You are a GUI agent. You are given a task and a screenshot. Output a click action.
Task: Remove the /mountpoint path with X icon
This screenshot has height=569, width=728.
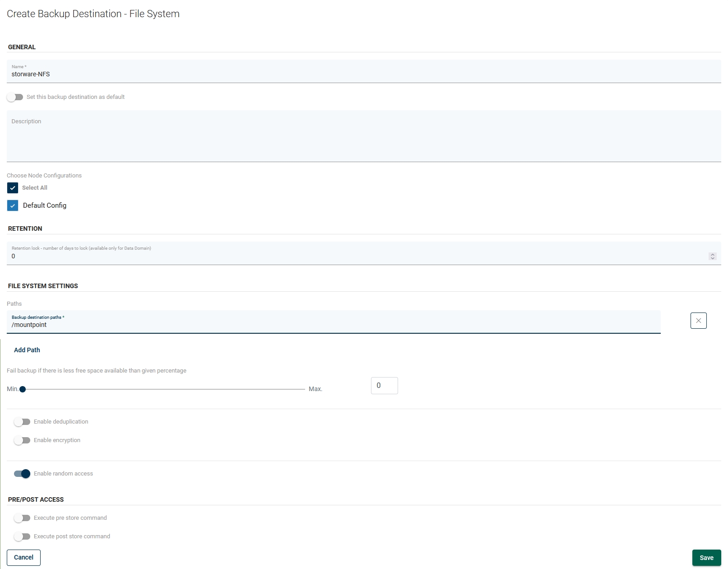(698, 321)
